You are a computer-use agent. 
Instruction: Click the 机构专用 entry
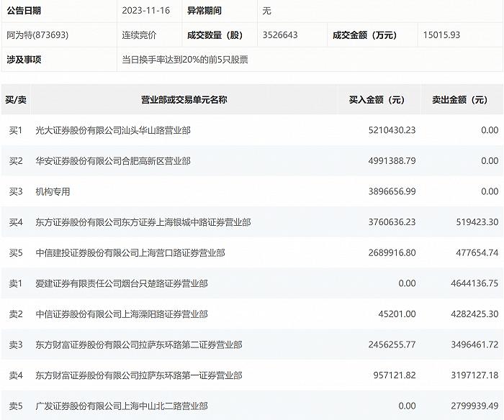click(53, 191)
